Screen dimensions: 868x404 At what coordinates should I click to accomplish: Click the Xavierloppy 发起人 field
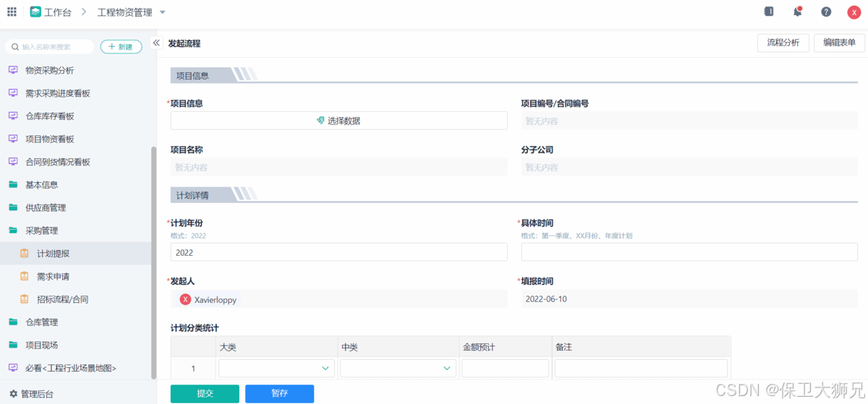pos(339,299)
